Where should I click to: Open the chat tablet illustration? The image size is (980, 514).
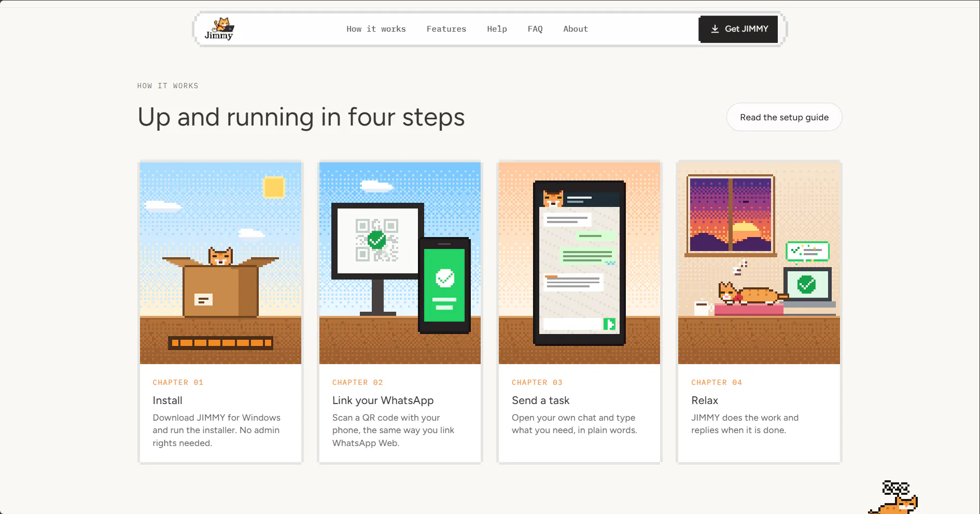point(579,263)
